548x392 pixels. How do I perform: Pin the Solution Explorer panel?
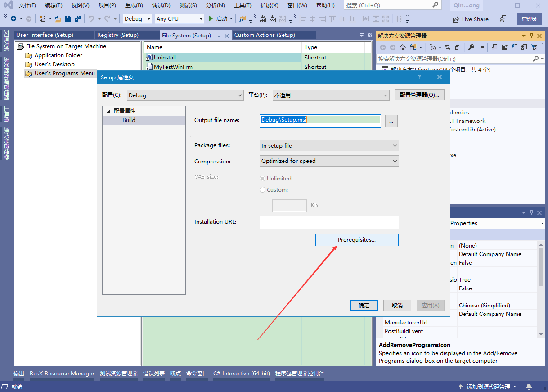531,36
